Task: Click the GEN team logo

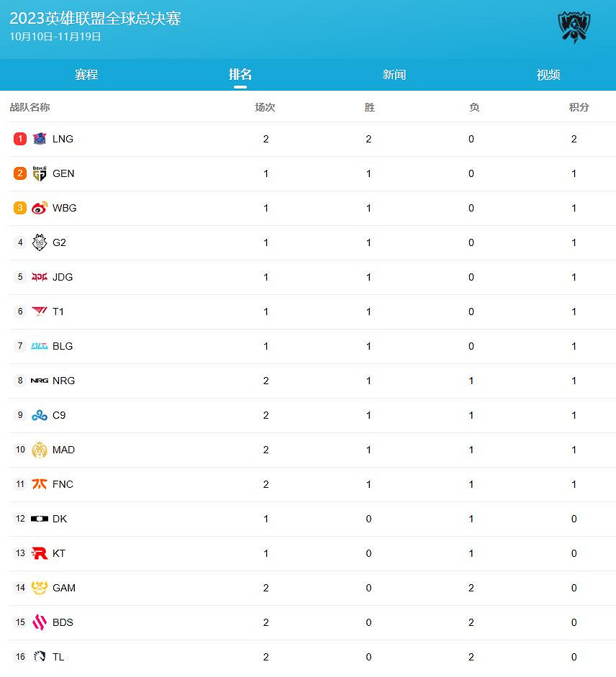Action: (x=40, y=173)
